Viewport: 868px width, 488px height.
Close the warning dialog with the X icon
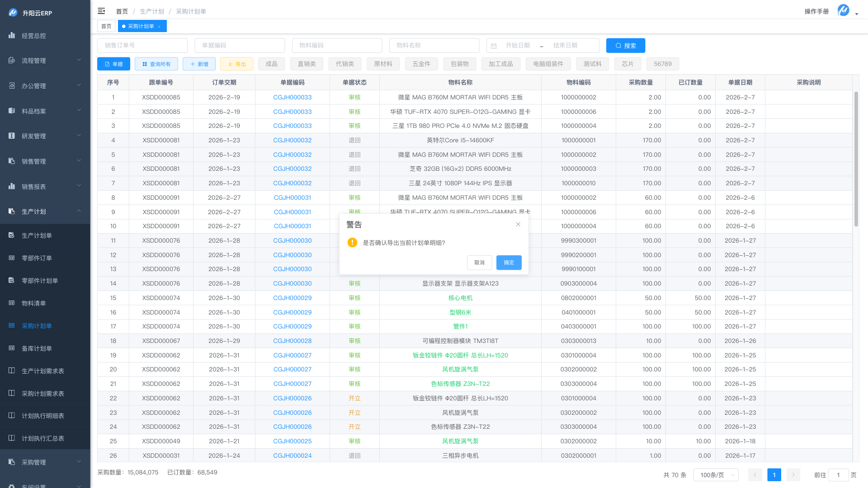[518, 225]
